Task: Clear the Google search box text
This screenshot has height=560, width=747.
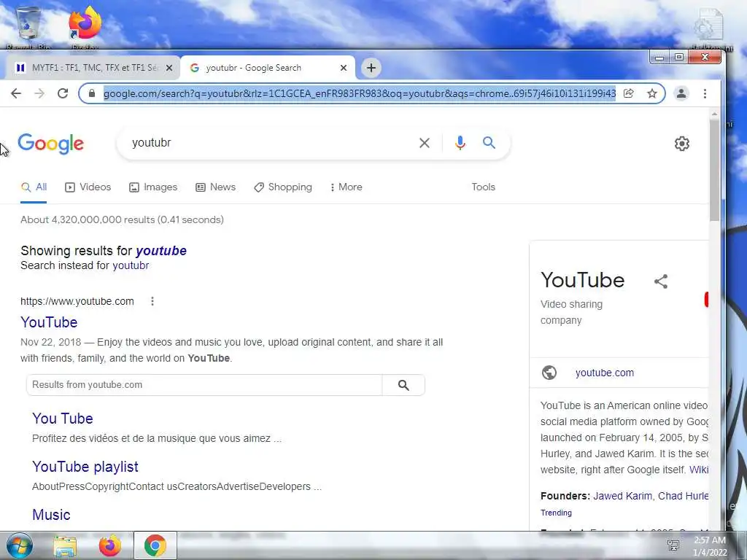Action: click(x=424, y=143)
